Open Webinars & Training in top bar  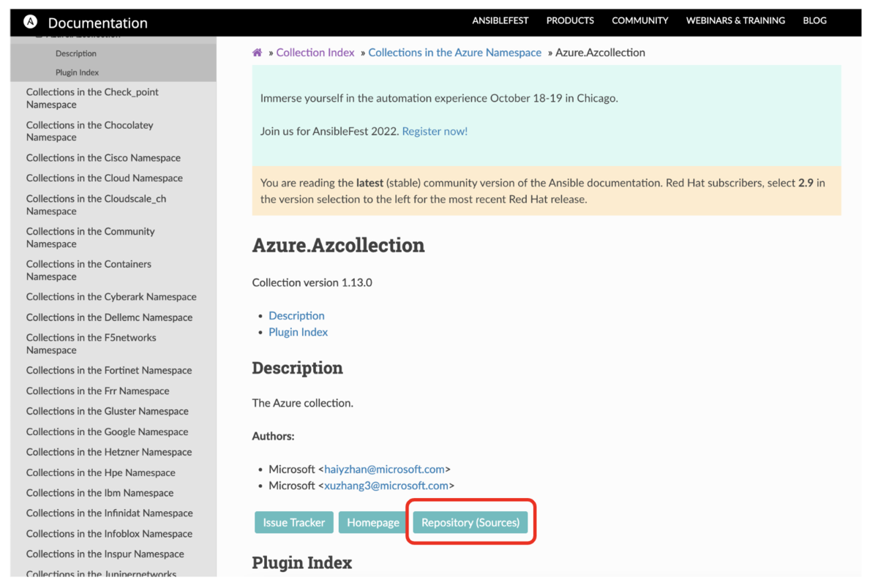735,20
